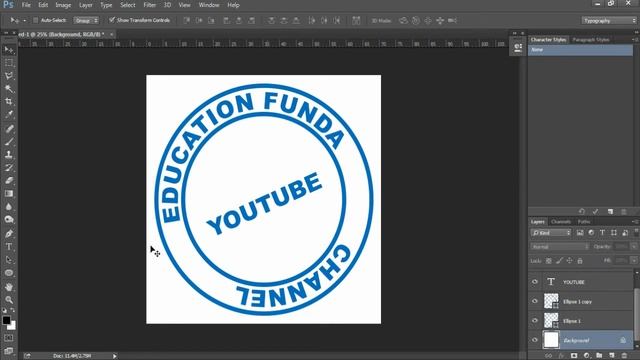Open the Layer menu
Image resolution: width=640 pixels, height=360 pixels.
click(85, 5)
